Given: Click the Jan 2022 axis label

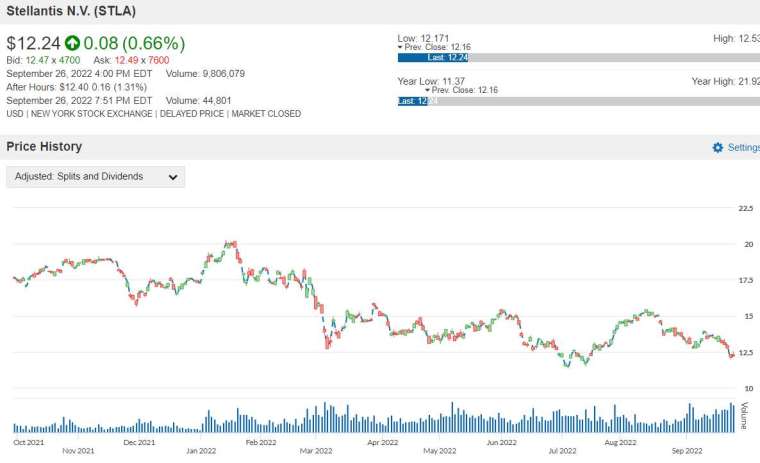Looking at the screenshot, I should coord(201,451).
